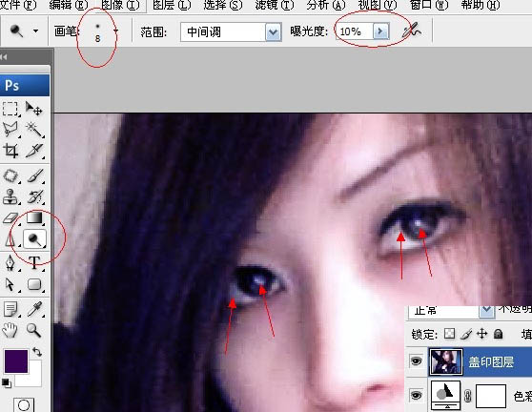Open the 窗口(W) menu
This screenshot has height=412, width=532.
pyautogui.click(x=429, y=5)
